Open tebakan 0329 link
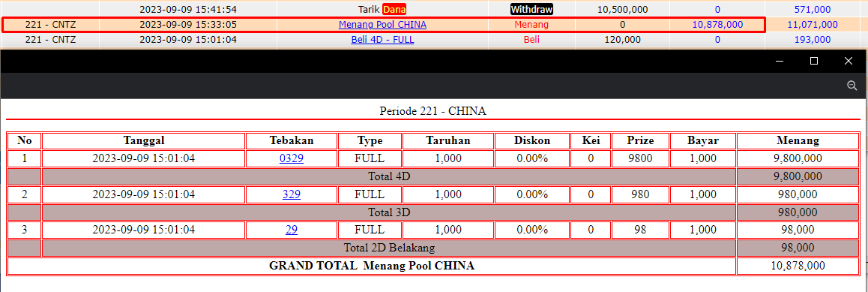 292,158
